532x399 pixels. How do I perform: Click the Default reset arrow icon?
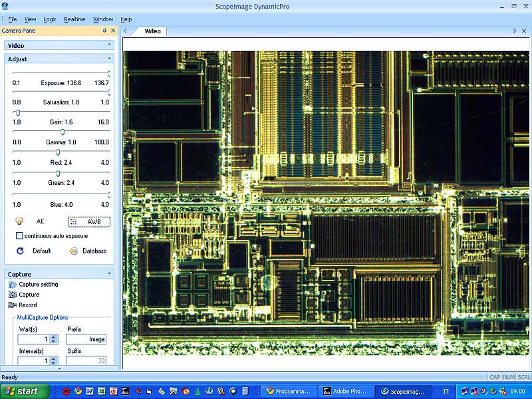tap(20, 251)
